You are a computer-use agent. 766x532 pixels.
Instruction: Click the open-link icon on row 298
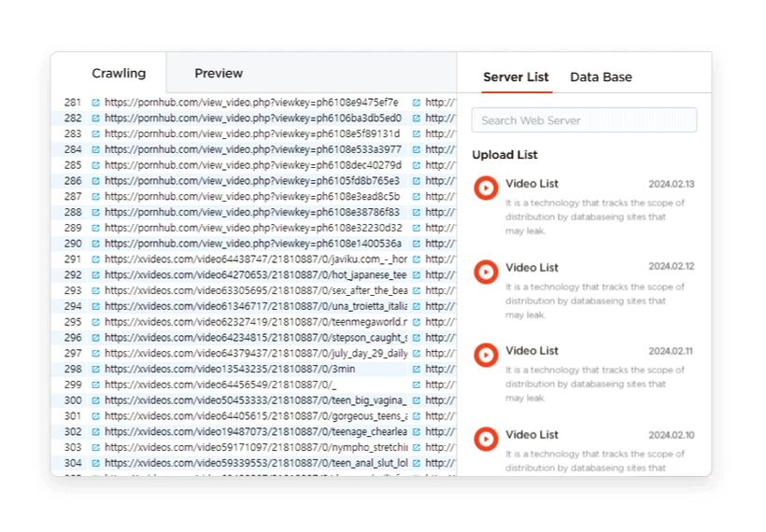pos(95,370)
